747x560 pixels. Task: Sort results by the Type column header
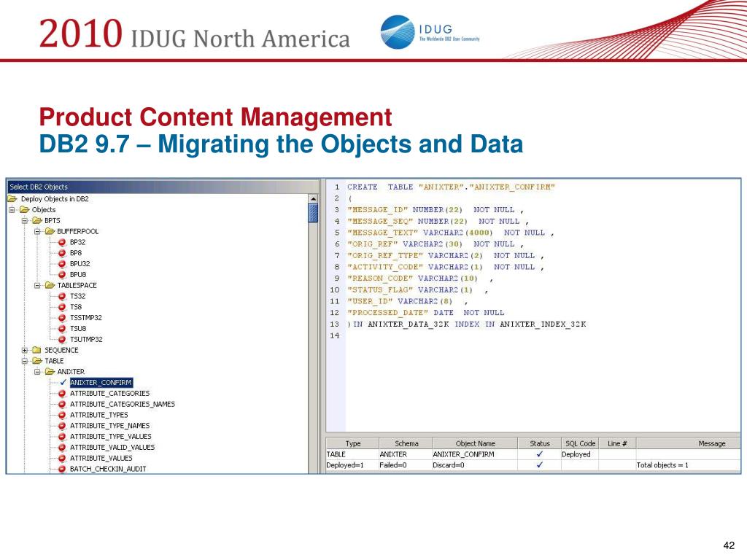(352, 443)
